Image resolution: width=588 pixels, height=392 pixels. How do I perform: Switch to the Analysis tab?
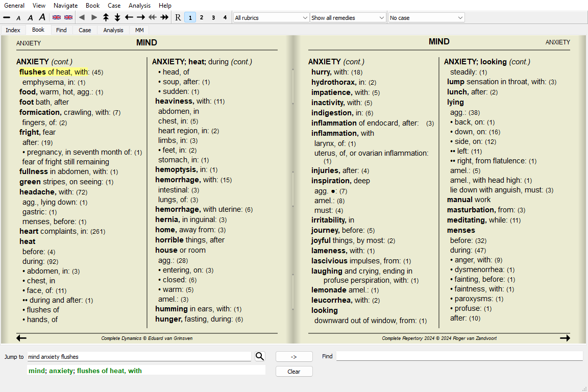pos(113,30)
